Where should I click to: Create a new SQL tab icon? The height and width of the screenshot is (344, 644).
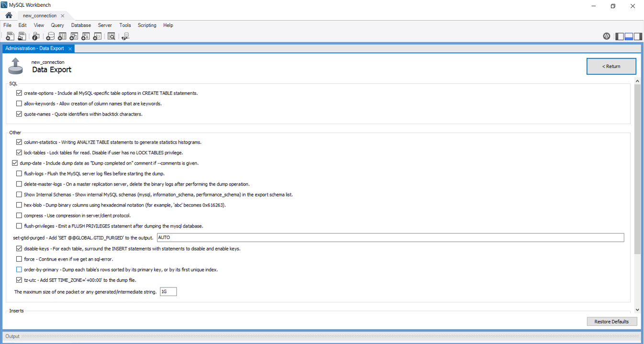[10, 36]
